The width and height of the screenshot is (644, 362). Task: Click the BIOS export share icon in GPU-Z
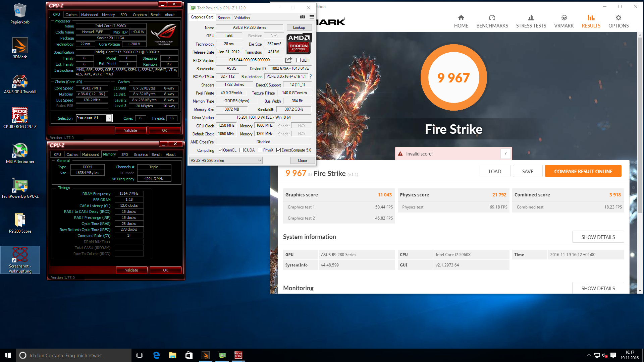(x=288, y=60)
